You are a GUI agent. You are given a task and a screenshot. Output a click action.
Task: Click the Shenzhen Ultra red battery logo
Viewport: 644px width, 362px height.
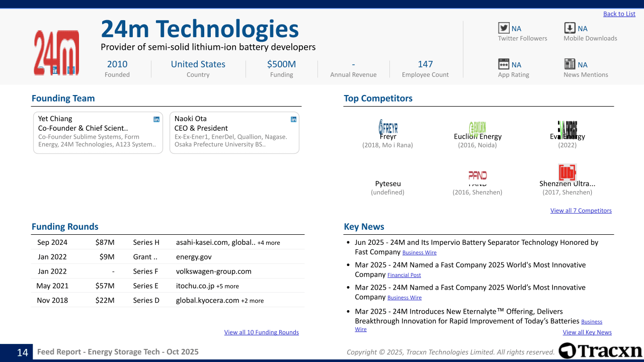pyautogui.click(x=567, y=172)
